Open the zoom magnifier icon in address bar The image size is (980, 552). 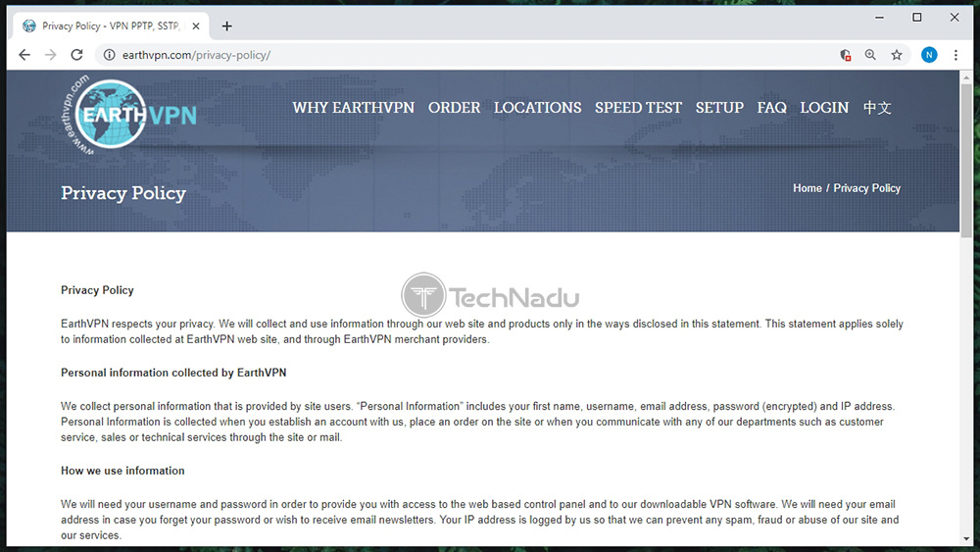870,55
